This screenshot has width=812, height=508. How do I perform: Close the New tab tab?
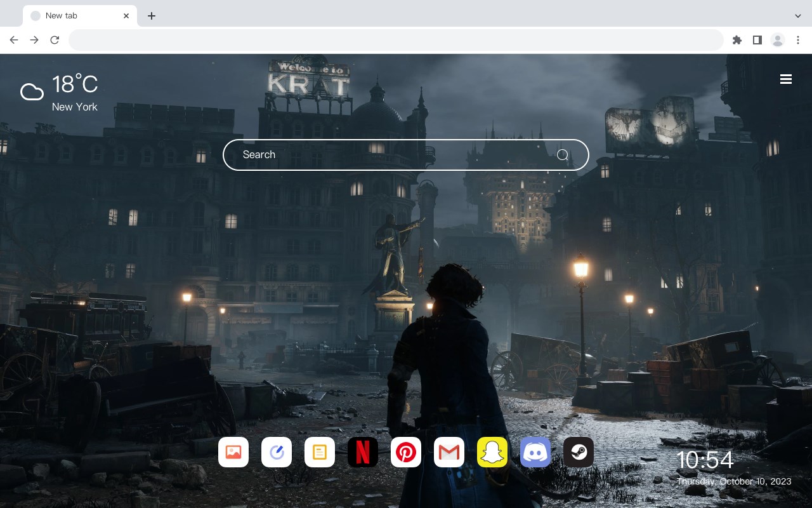[126, 16]
